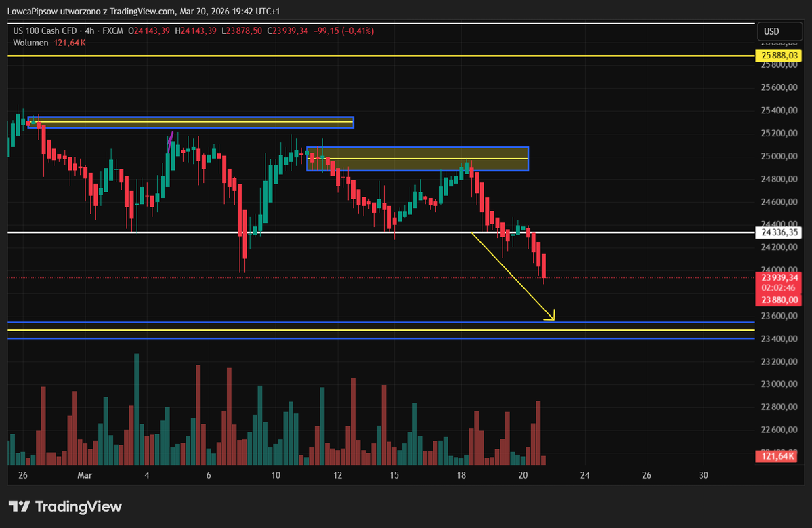The height and width of the screenshot is (528, 812).
Task: Select the US 100 Cash CFD symbol title
Action: [45, 31]
